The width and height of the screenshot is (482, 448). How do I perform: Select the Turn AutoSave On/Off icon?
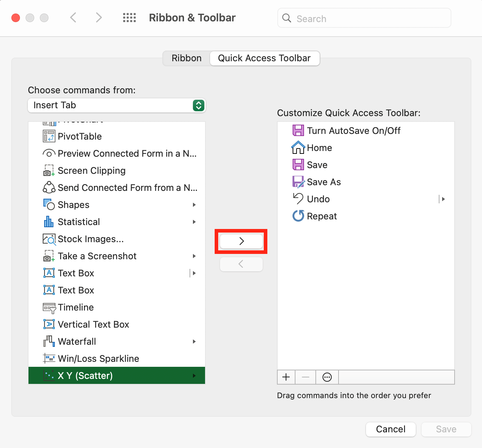(x=298, y=131)
